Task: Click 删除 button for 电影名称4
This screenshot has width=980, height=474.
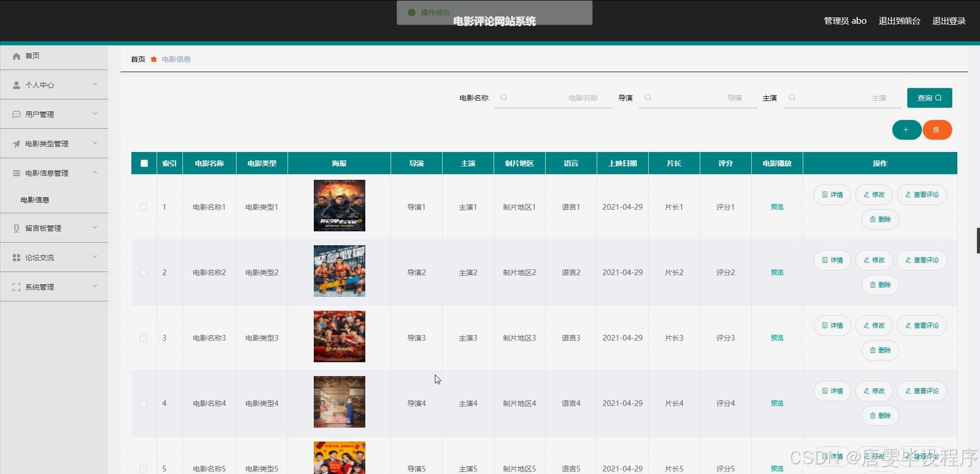Action: coord(880,416)
